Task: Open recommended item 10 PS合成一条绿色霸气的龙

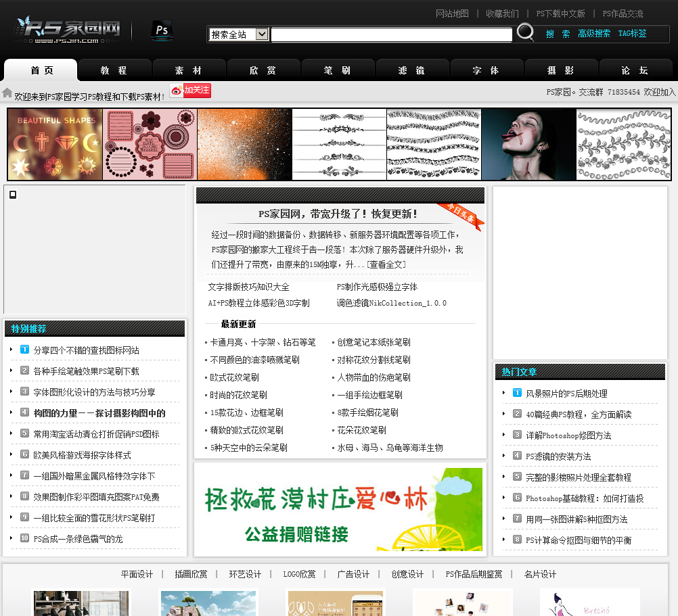Action: tap(78, 539)
